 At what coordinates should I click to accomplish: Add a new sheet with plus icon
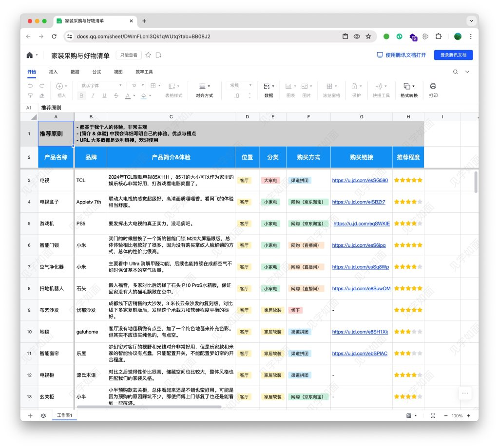coord(30,415)
